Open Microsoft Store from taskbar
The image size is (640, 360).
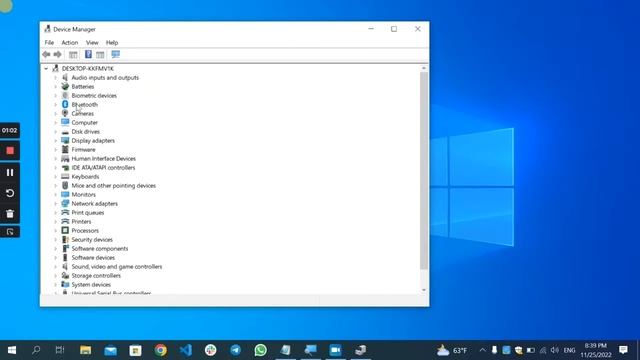coord(136,350)
